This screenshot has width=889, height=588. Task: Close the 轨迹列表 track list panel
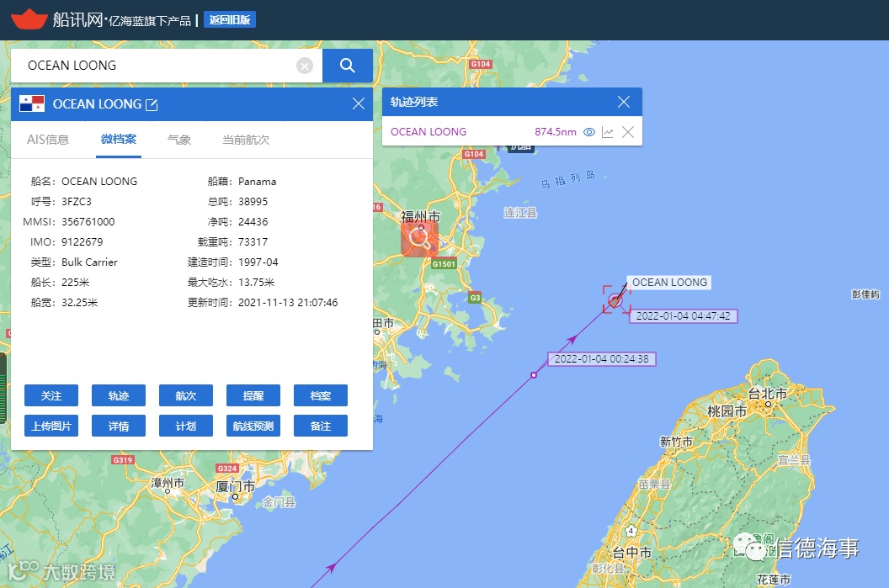pyautogui.click(x=624, y=102)
